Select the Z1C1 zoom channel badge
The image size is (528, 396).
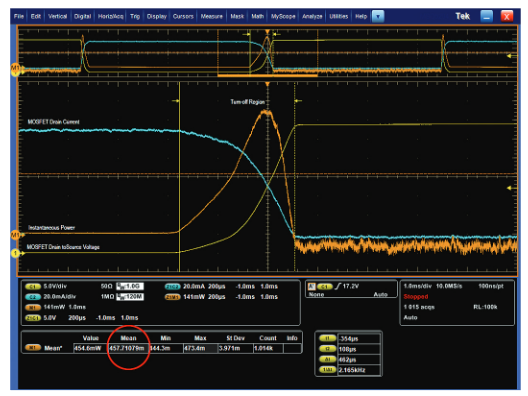pos(33,318)
